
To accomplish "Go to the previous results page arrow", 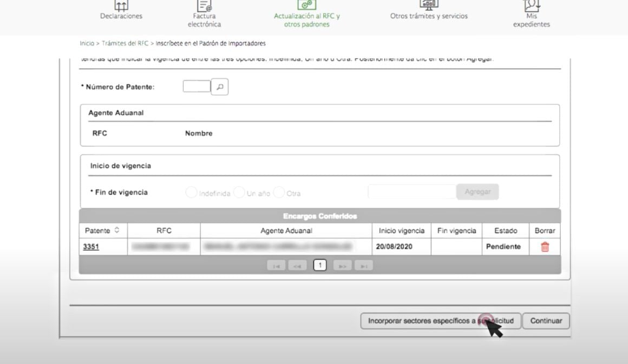I will tap(297, 266).
